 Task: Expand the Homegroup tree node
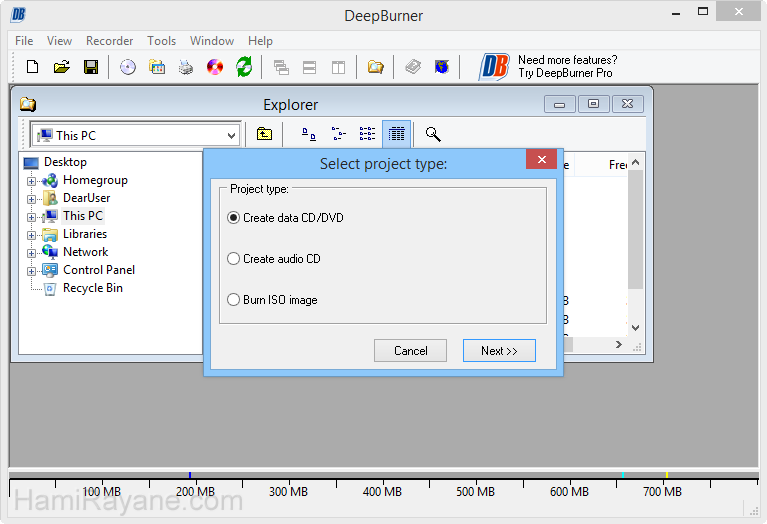[31, 181]
